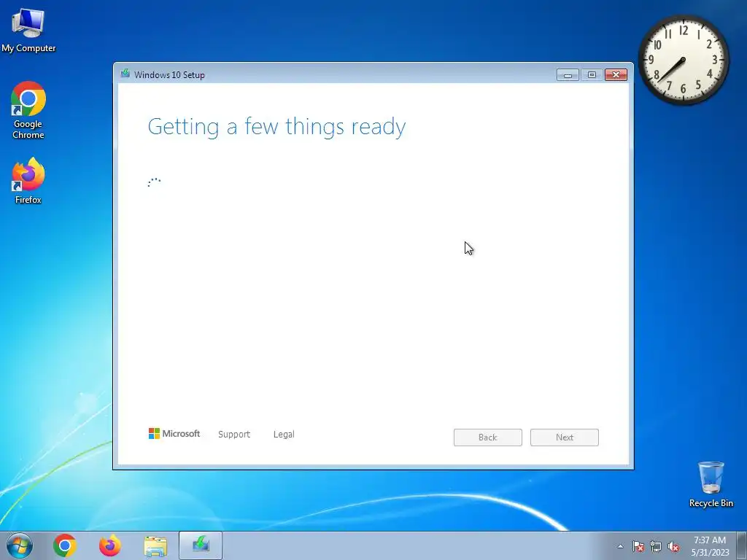Click the analog clock gadget
Viewport: 747px width, 560px height.
coord(683,60)
